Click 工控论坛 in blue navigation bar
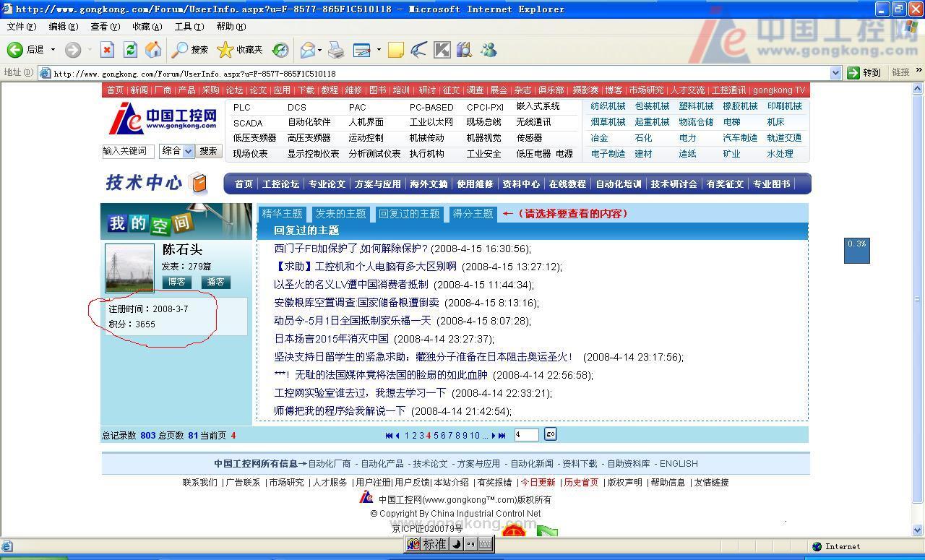 pos(280,184)
